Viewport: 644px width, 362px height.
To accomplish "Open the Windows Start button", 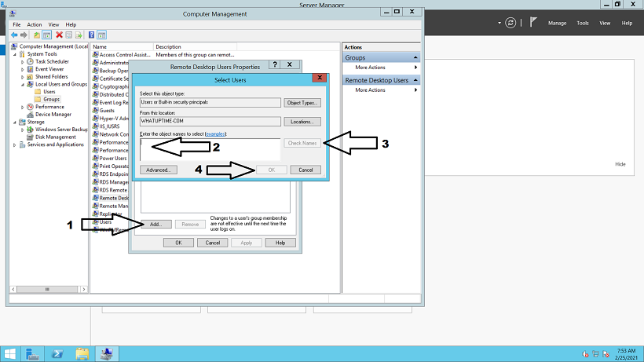I will point(9,354).
